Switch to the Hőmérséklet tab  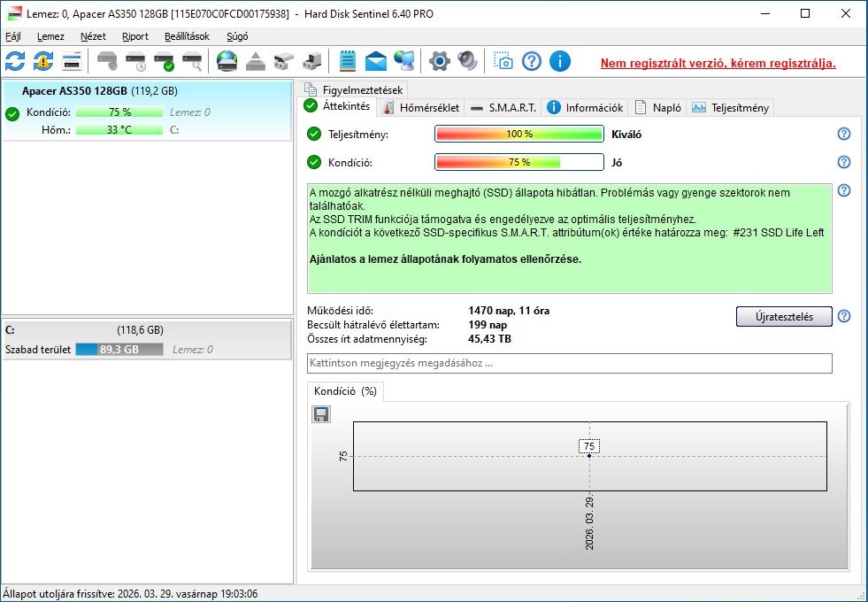(421, 108)
